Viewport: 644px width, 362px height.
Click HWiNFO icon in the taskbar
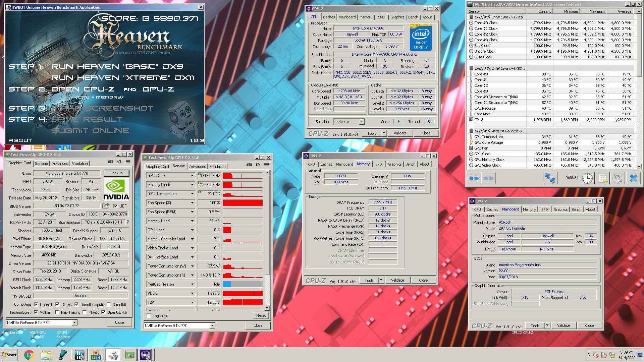79,355
